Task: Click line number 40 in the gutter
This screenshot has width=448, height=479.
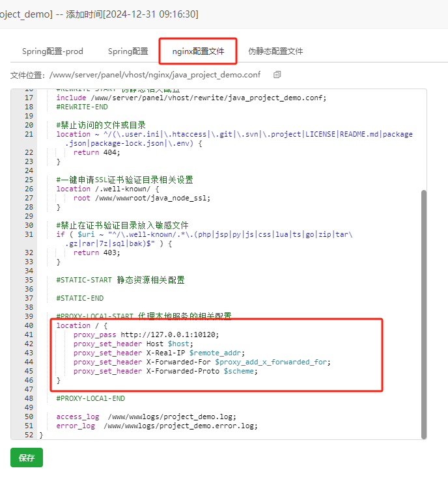Action: click(x=29, y=325)
